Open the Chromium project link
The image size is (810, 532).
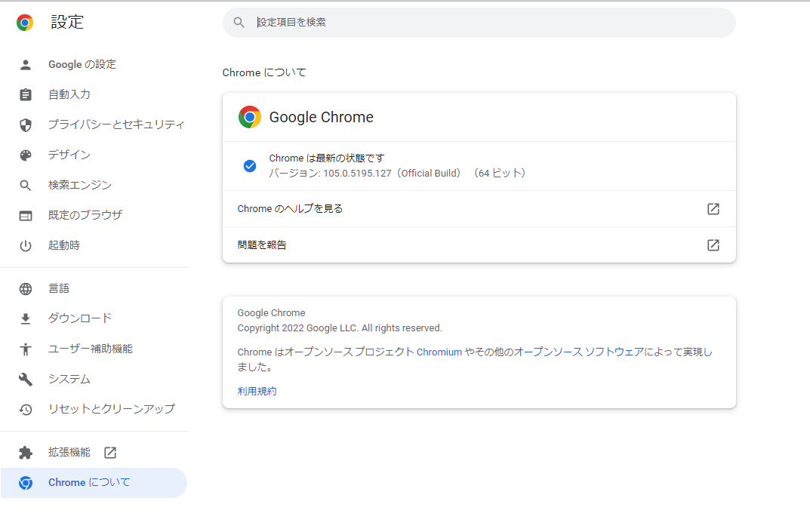(439, 352)
